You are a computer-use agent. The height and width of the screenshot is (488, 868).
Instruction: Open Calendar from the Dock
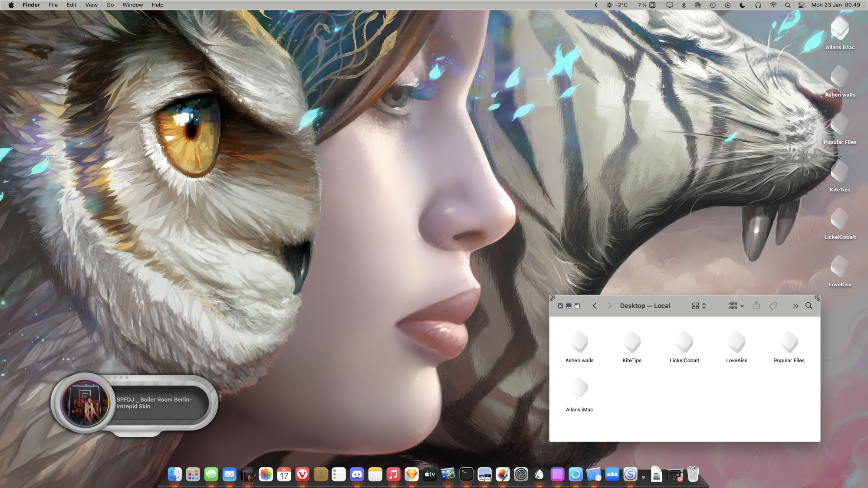point(284,474)
